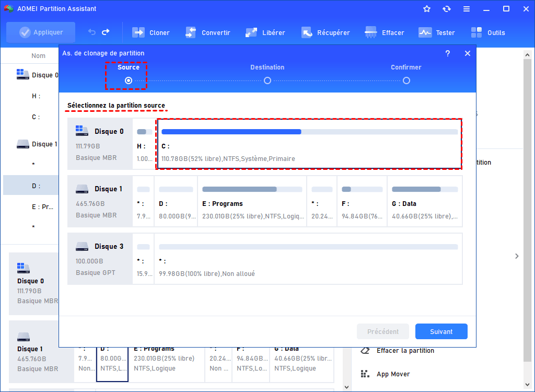
Task: Select the Source step radio circle
Action: tap(129, 80)
